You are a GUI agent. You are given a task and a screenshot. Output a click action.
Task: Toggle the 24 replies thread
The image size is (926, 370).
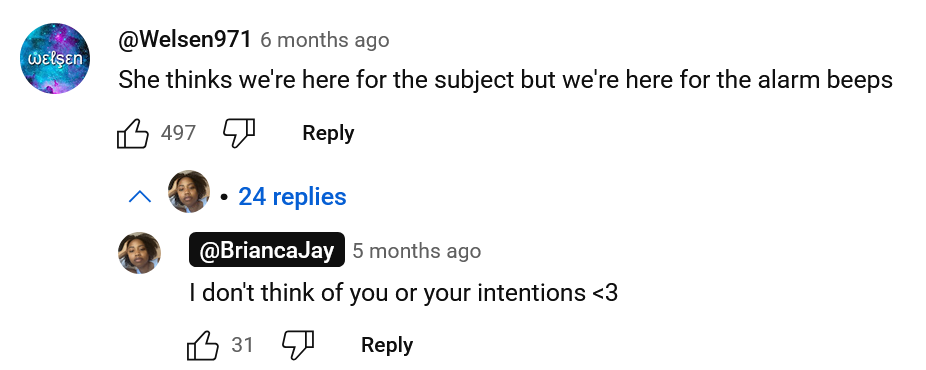click(x=292, y=197)
